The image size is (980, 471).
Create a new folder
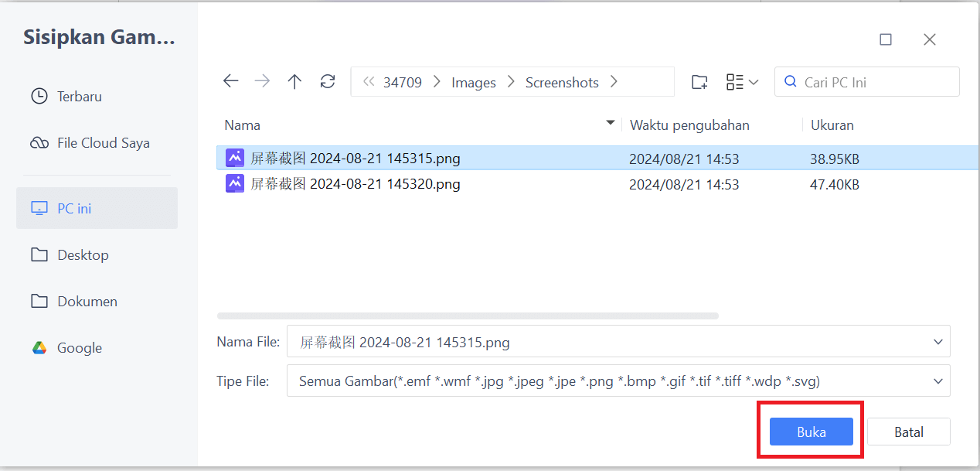(699, 81)
